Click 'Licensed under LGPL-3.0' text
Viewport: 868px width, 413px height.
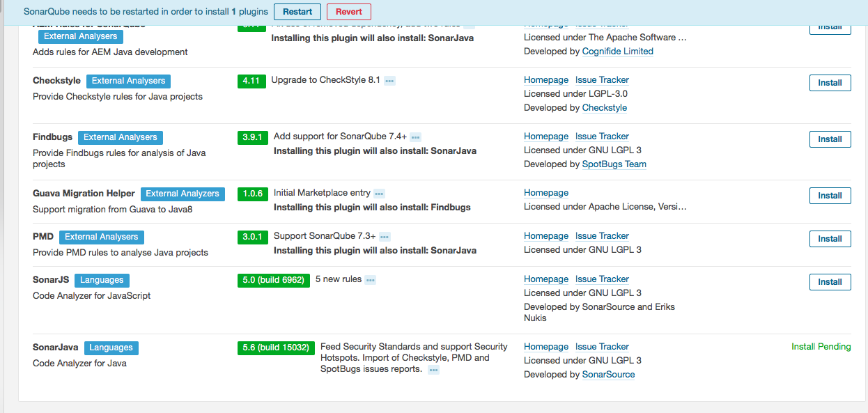(x=576, y=94)
